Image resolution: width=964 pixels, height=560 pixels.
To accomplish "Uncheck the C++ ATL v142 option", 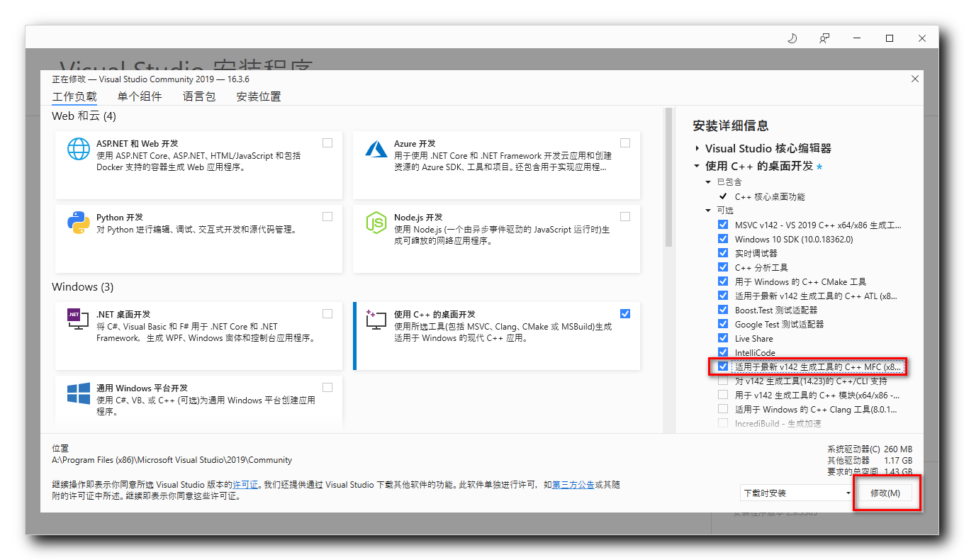I will [723, 296].
